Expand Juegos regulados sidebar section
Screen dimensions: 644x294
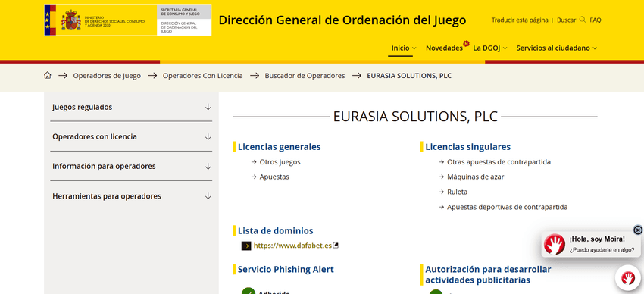point(131,107)
